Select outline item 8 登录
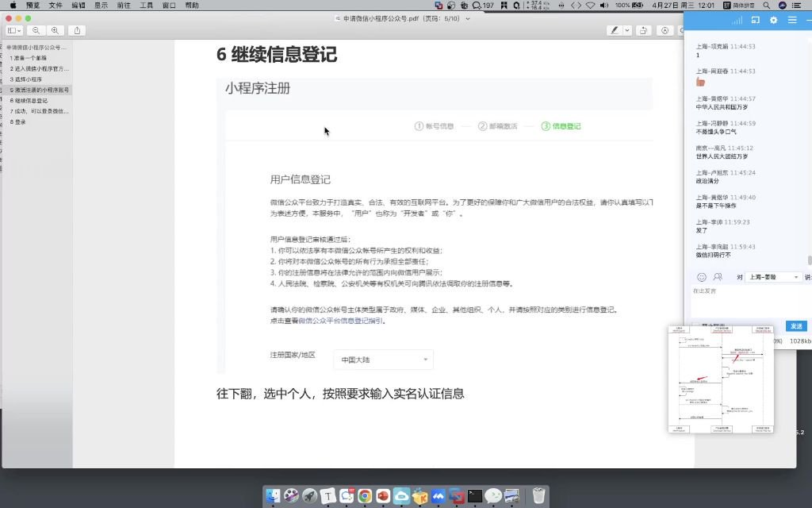This screenshot has width=812, height=508. pyautogui.click(x=17, y=121)
